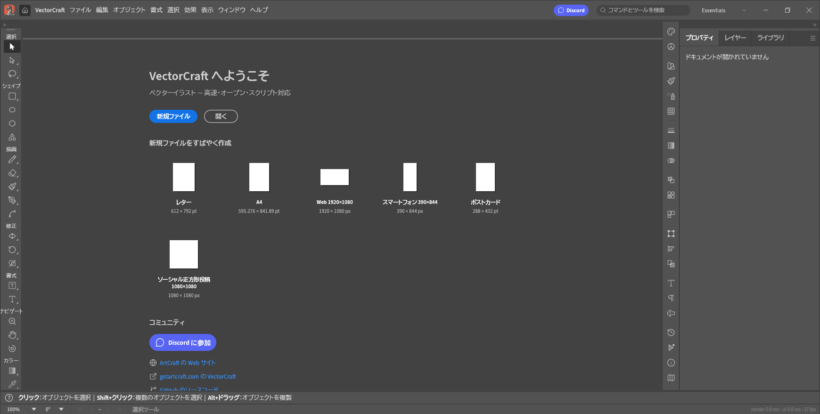
Task: Click the 新規ファイル button
Action: click(x=173, y=117)
